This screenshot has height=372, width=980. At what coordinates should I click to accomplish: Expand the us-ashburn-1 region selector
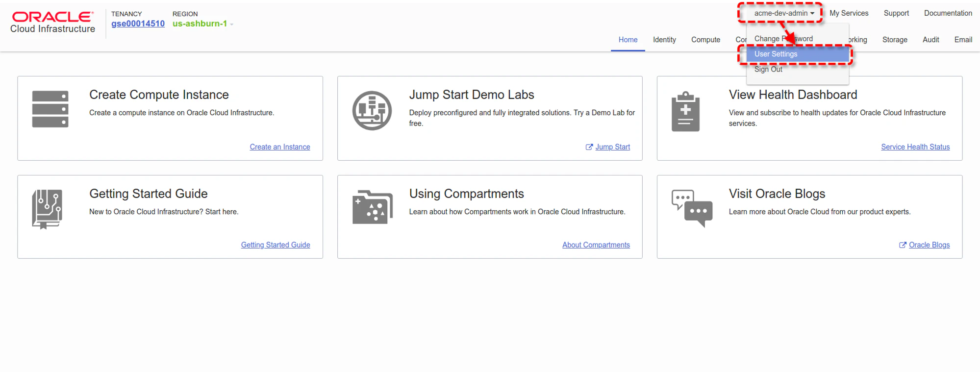pos(203,24)
